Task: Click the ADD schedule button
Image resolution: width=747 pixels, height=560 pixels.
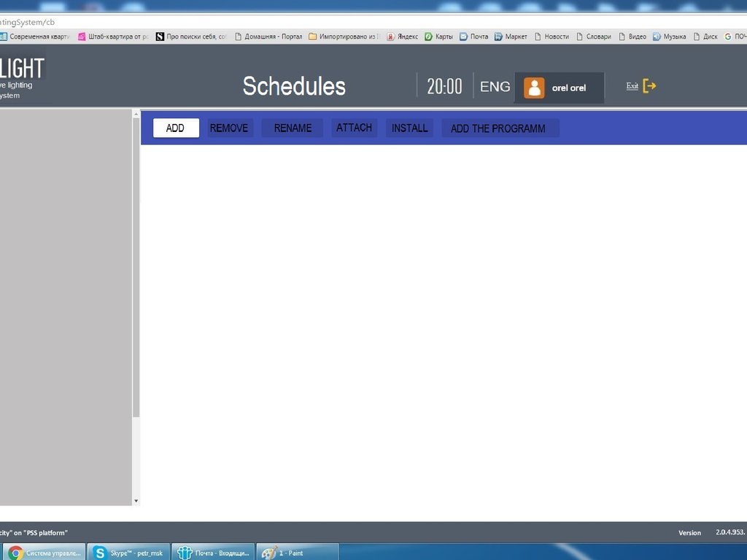Action: click(176, 128)
